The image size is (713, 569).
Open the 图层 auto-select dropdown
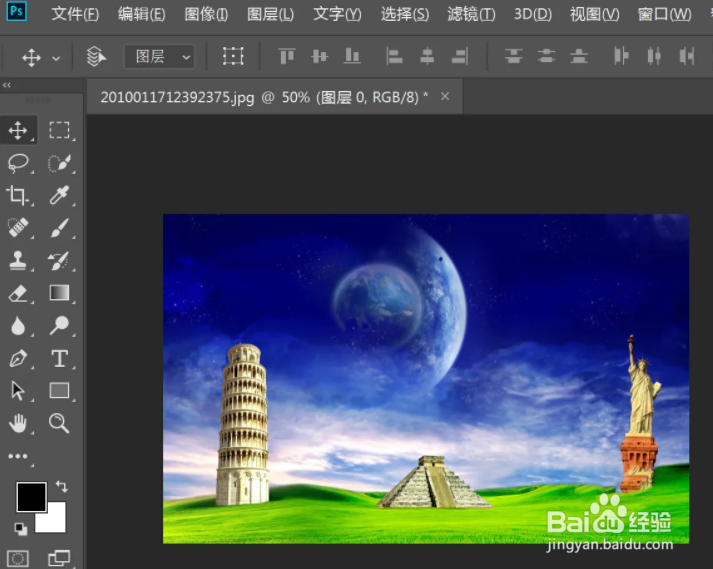pyautogui.click(x=160, y=57)
